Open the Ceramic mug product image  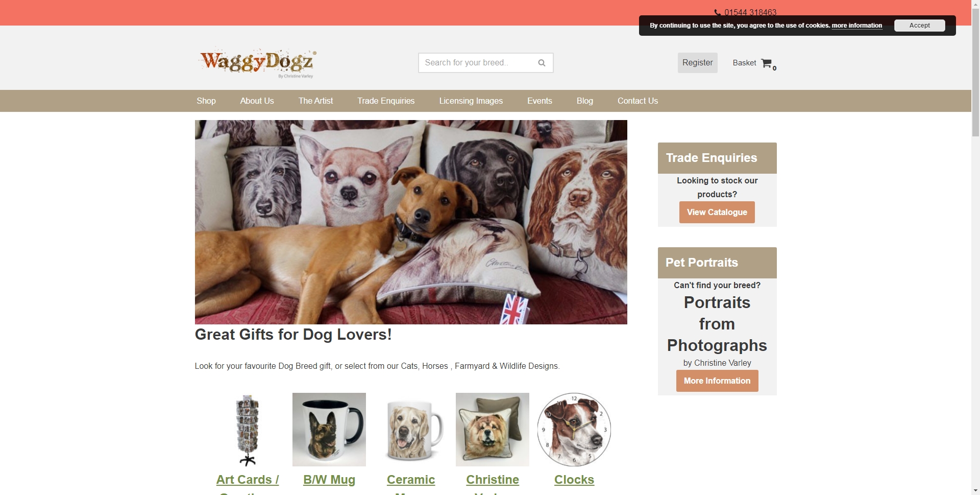(x=411, y=430)
